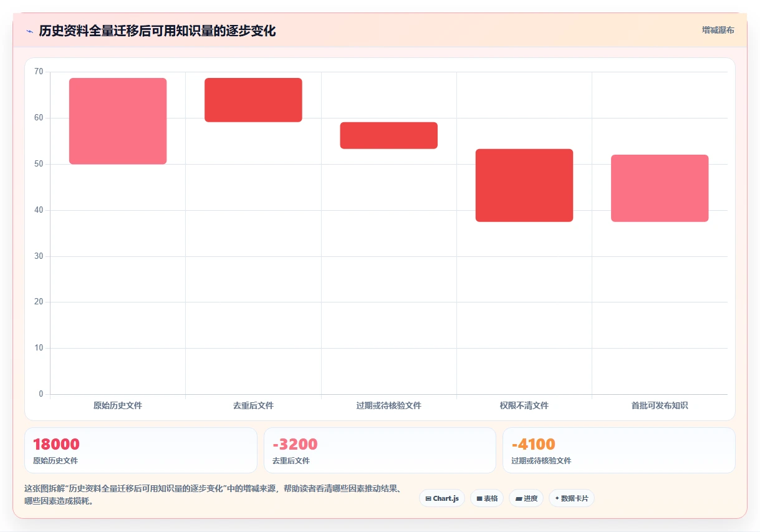The height and width of the screenshot is (532, 760).
Task: Click the lightning icon beside the title
Action: pyautogui.click(x=29, y=31)
